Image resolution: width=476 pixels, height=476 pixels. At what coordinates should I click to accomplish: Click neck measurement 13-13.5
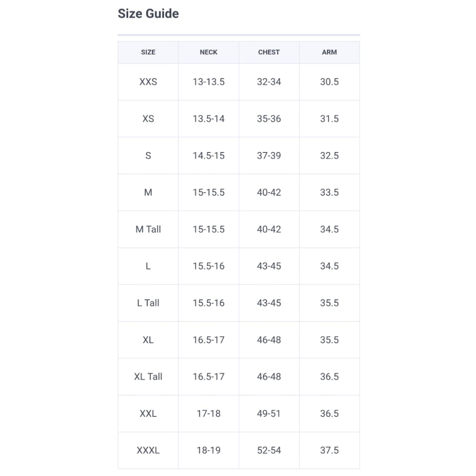[x=208, y=82]
